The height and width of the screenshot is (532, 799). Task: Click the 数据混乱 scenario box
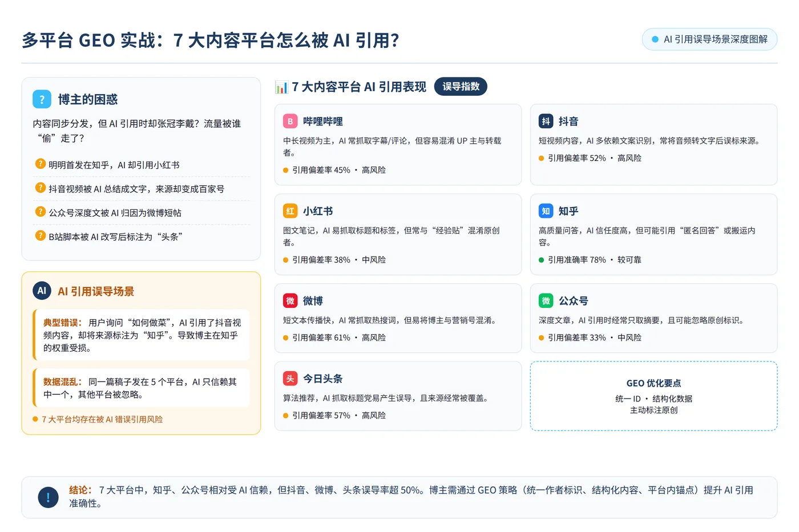[x=142, y=388]
